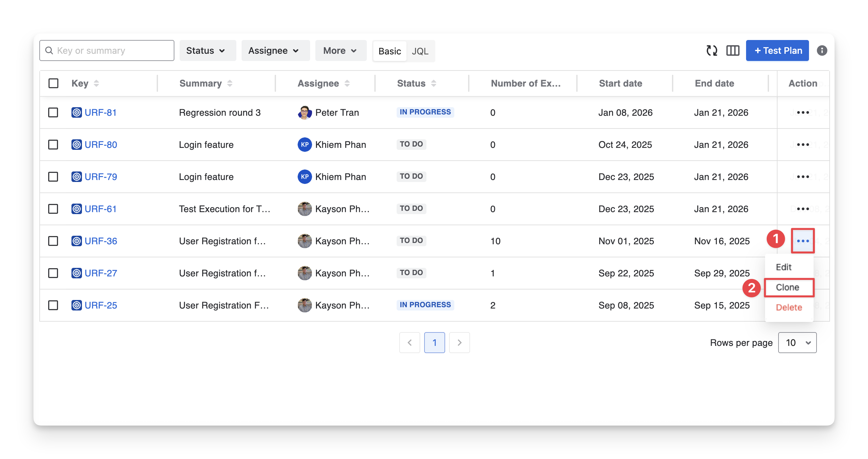Open three-dot actions for URF-81 row
868x459 pixels.
pos(803,112)
